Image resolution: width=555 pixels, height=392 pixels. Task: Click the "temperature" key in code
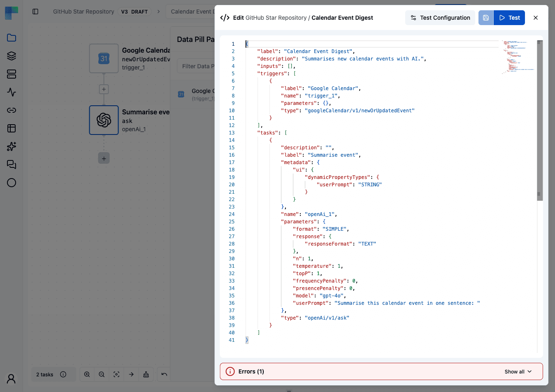pyautogui.click(x=312, y=266)
